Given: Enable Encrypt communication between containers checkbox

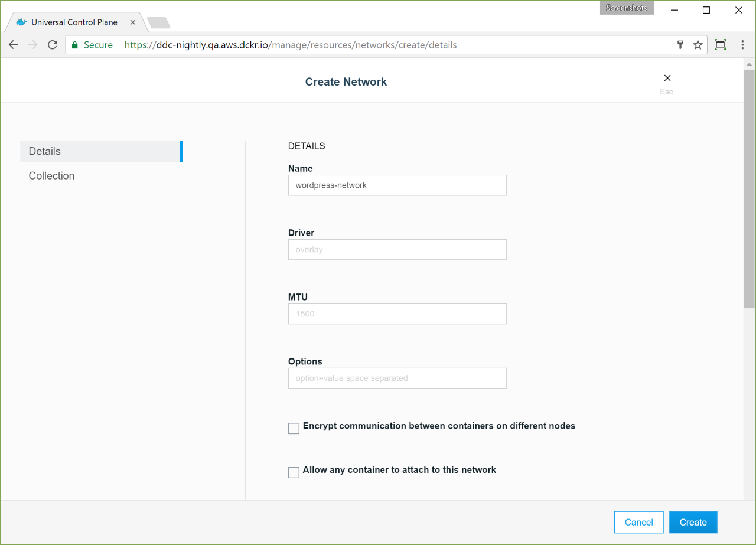Looking at the screenshot, I should [294, 428].
